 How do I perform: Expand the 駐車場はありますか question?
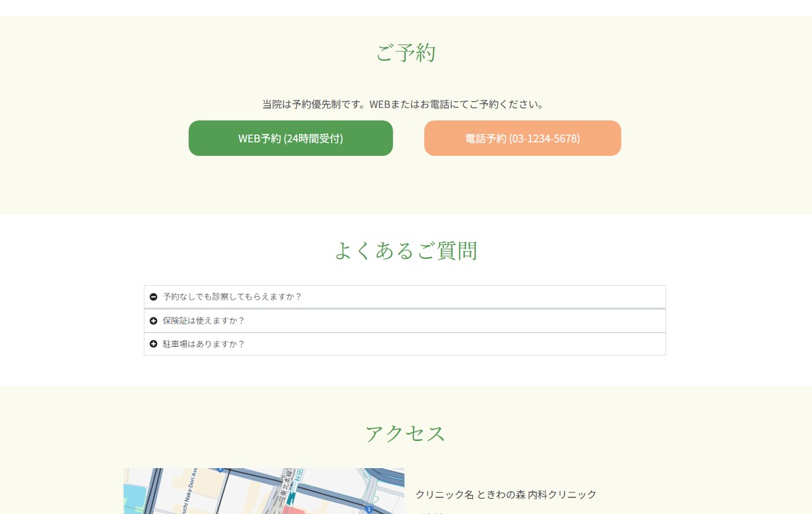[405, 344]
